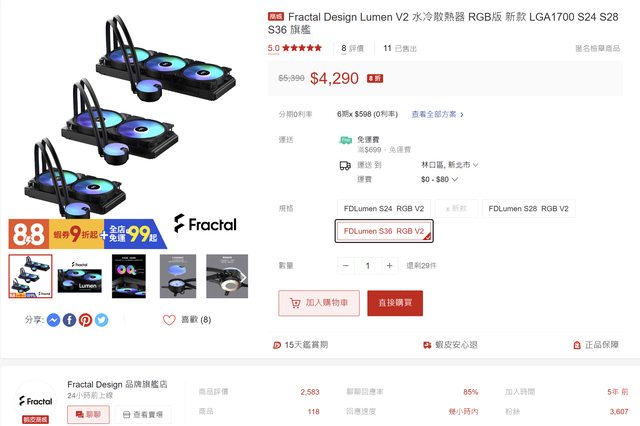Image resolution: width=640 pixels, height=426 pixels.
Task: Click the delivery truck icon
Action: (345, 166)
